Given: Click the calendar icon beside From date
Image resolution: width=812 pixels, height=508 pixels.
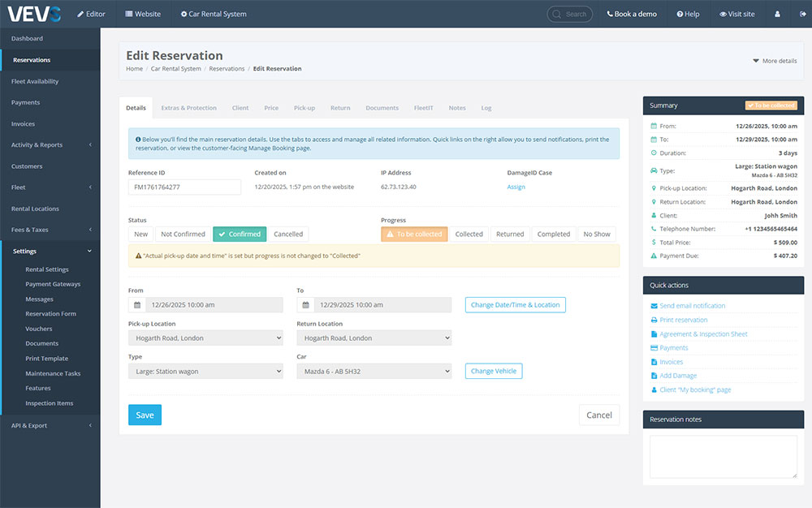Looking at the screenshot, I should [x=137, y=305].
